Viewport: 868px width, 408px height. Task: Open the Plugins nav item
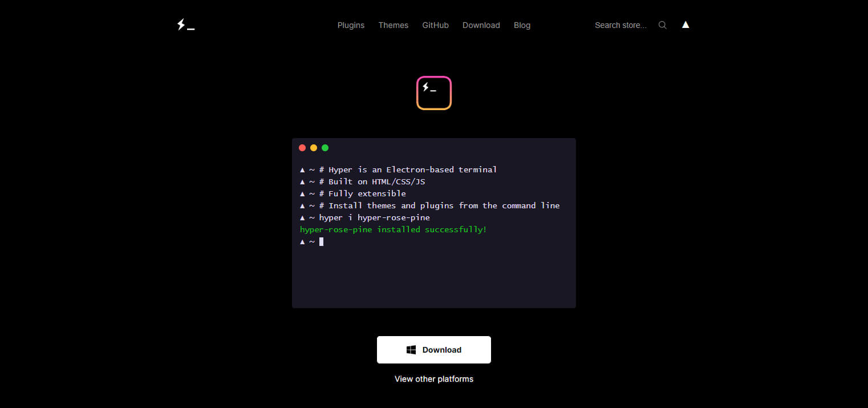coord(351,25)
